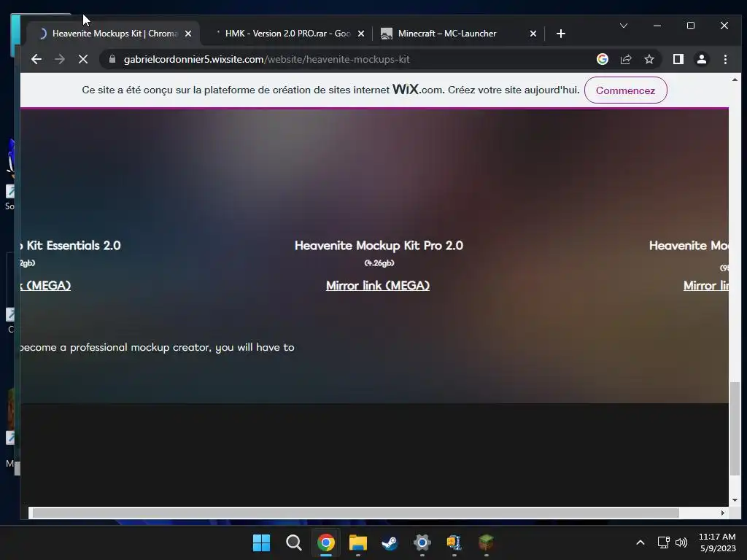Expand the tab search chevron
The height and width of the screenshot is (560, 747).
click(624, 26)
